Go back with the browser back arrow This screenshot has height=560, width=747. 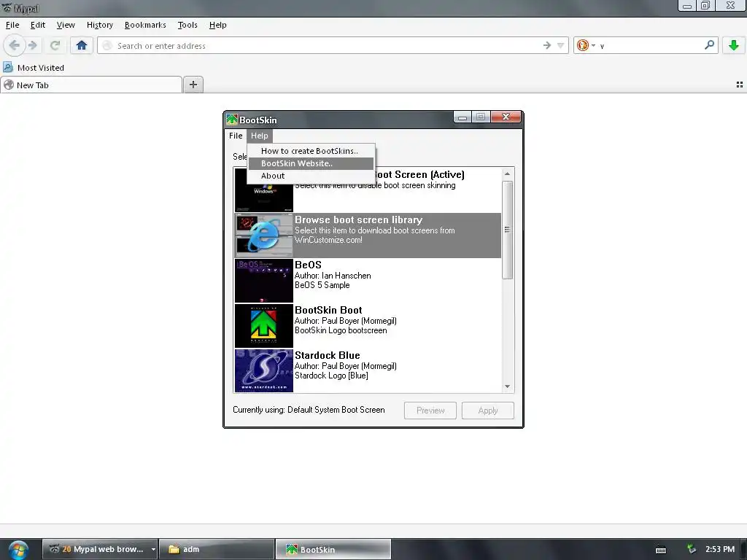click(x=14, y=46)
